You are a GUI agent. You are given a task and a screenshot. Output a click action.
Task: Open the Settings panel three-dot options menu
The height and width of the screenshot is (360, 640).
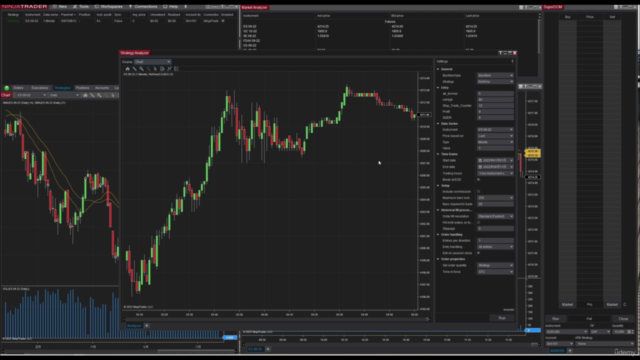tap(512, 61)
